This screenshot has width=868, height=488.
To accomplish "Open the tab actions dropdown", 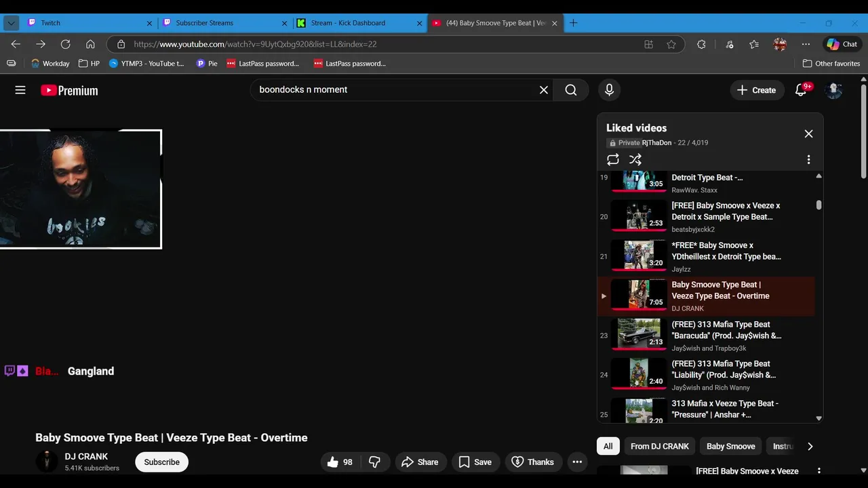I will click(11, 23).
